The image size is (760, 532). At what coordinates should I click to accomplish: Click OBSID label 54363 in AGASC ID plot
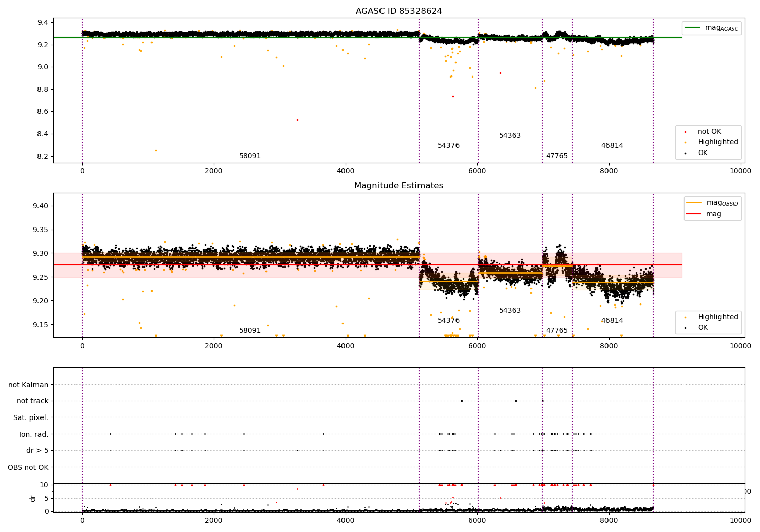[x=510, y=136]
